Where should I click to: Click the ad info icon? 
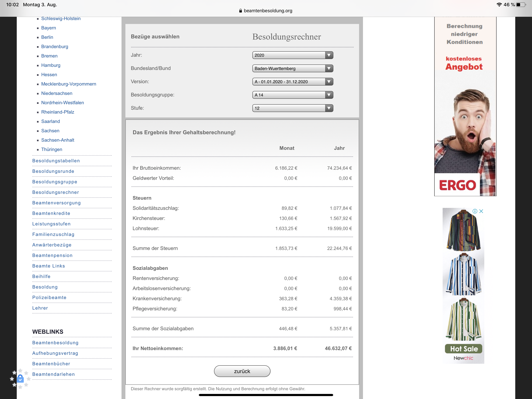point(475,211)
